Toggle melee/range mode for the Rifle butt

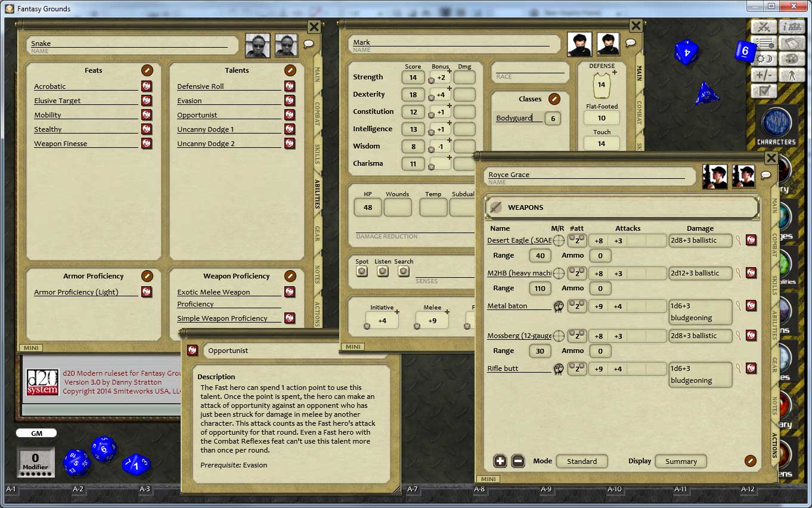tap(557, 368)
